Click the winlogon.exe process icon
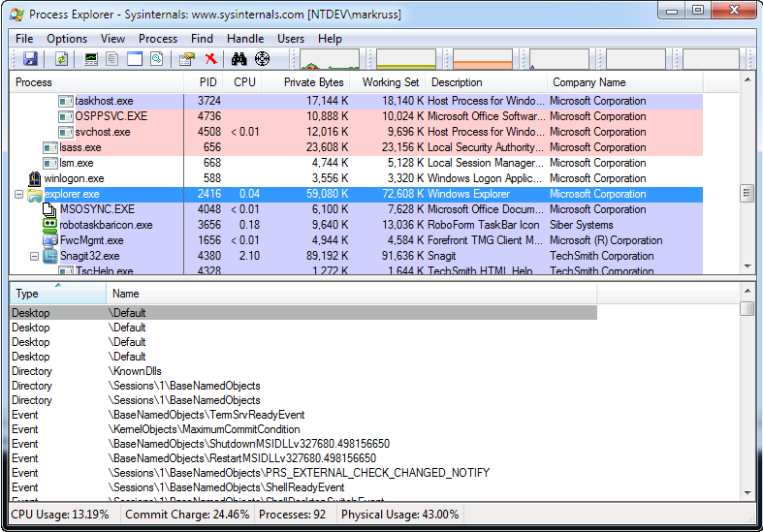 click(x=35, y=178)
